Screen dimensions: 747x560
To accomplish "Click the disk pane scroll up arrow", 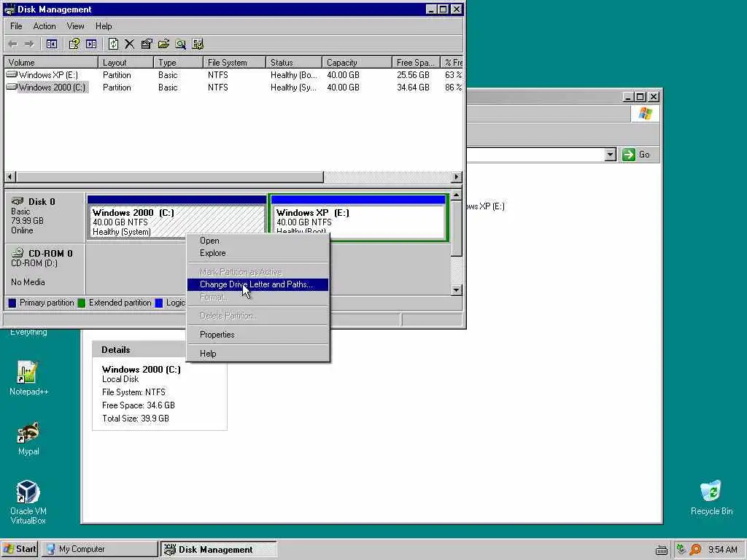I will click(457, 195).
